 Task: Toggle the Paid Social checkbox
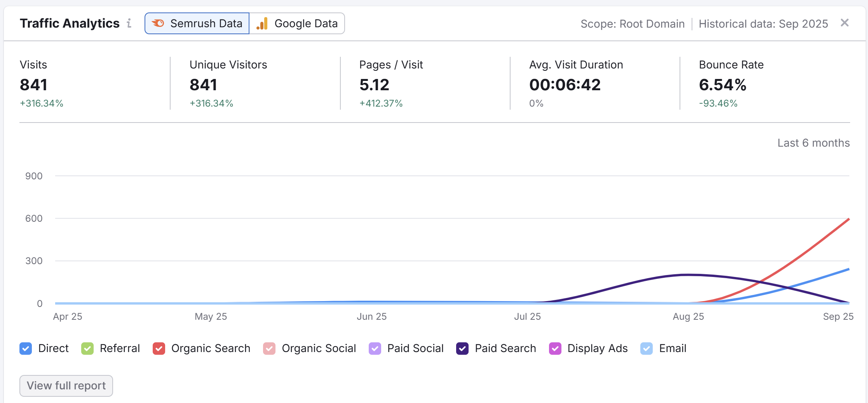pyautogui.click(x=375, y=349)
